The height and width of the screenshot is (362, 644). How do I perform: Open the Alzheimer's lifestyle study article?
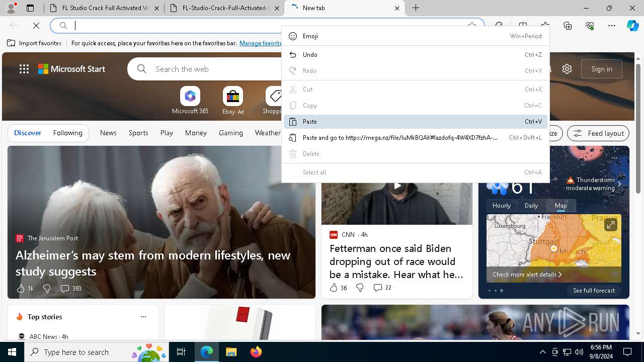click(153, 263)
